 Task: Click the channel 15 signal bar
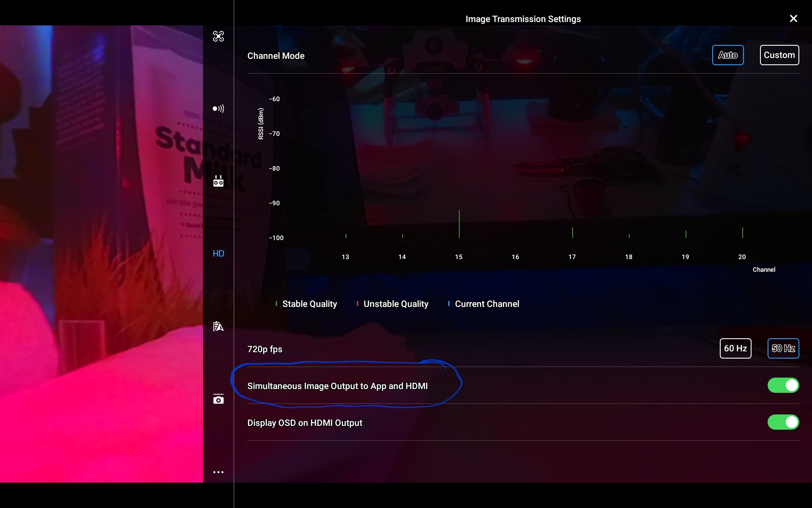459,224
